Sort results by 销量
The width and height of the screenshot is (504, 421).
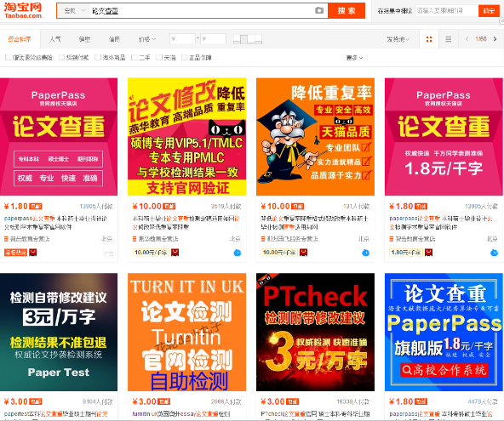pyautogui.click(x=84, y=39)
